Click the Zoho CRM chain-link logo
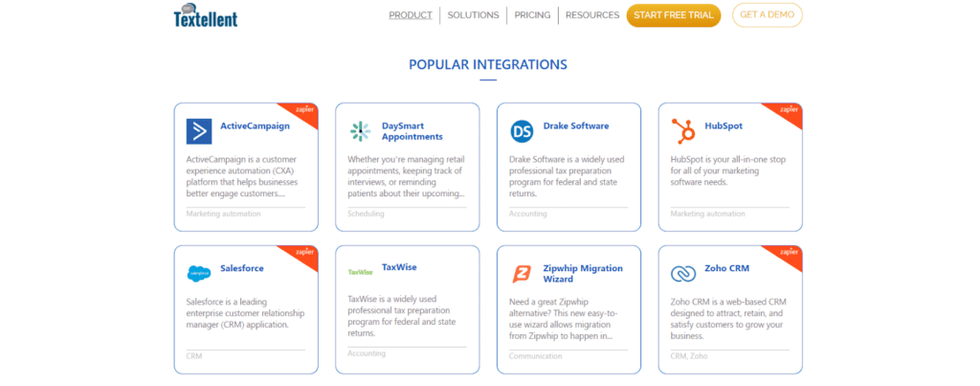980x386 pixels. [682, 273]
